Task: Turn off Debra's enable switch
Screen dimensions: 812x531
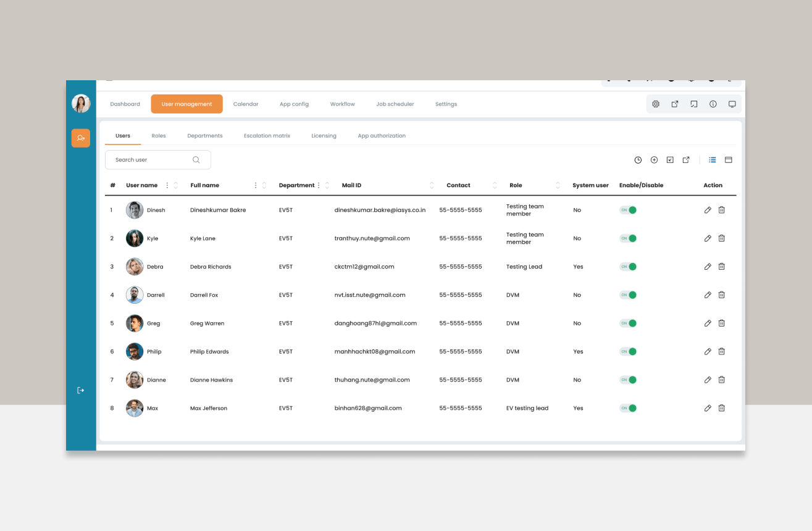Action: click(x=628, y=267)
